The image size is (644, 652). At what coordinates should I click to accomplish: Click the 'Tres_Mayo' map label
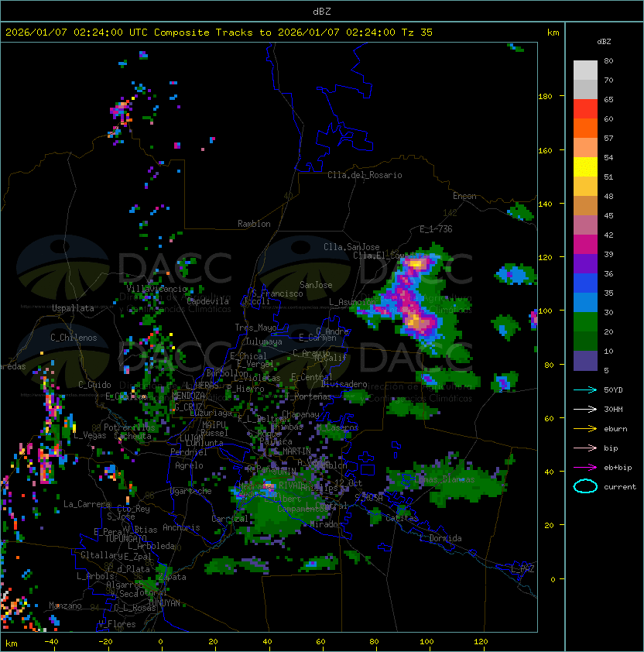[255, 328]
